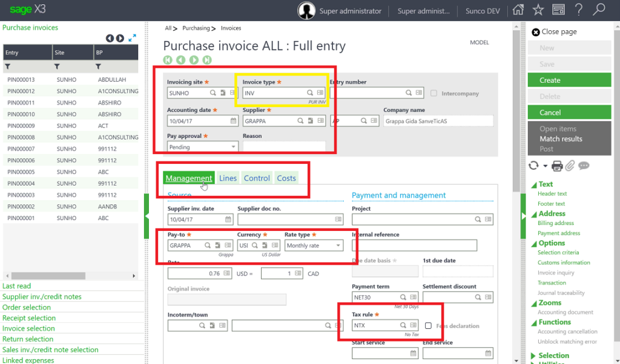Viewport: 620px width, 364px height.
Task: Open the Order selection link
Action: 27,307
